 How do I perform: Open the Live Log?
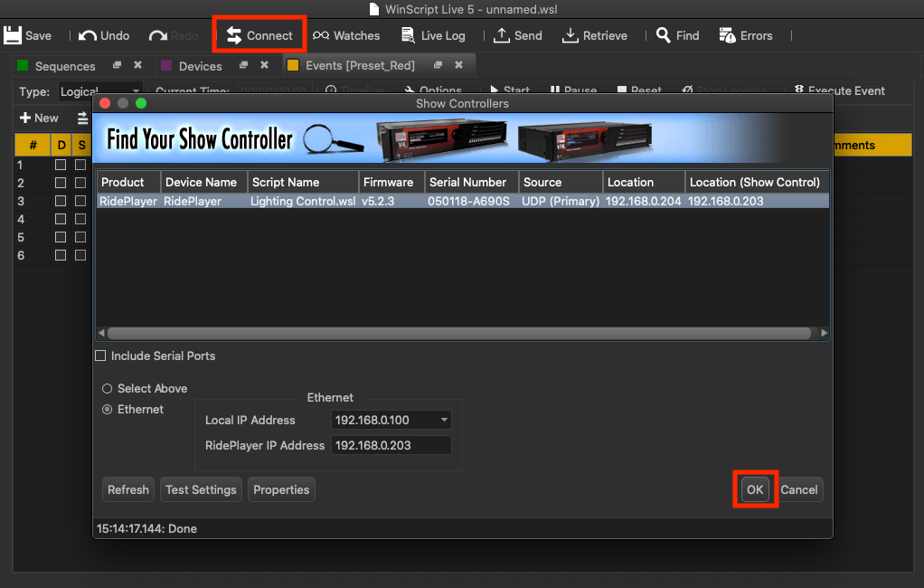pyautogui.click(x=433, y=35)
